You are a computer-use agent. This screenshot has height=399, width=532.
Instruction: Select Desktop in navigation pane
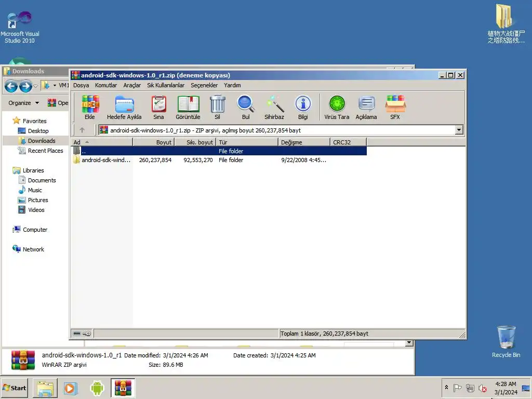click(33, 130)
